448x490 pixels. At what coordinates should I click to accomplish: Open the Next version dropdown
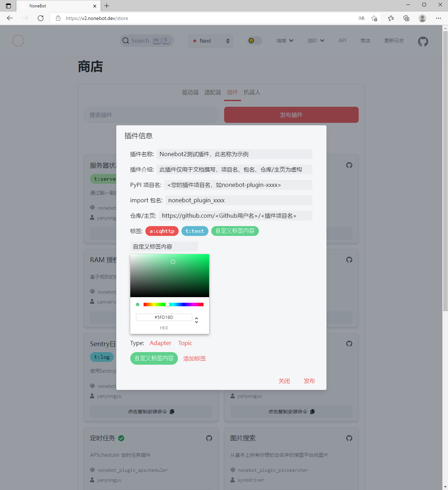tap(210, 41)
